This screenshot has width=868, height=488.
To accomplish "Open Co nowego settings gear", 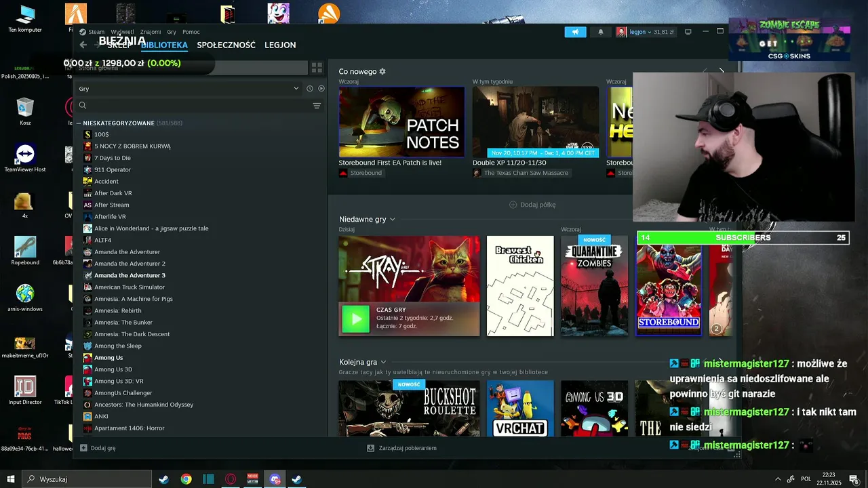I will tap(382, 71).
